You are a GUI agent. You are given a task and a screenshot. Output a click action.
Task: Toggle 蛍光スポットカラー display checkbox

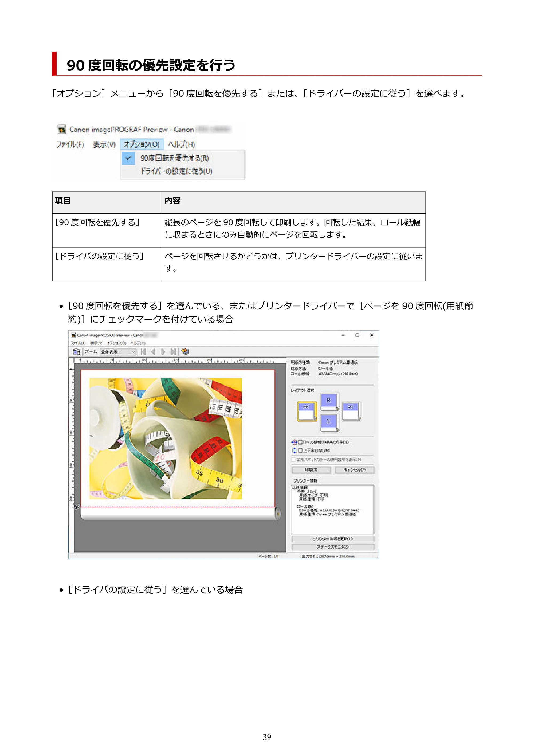click(294, 459)
